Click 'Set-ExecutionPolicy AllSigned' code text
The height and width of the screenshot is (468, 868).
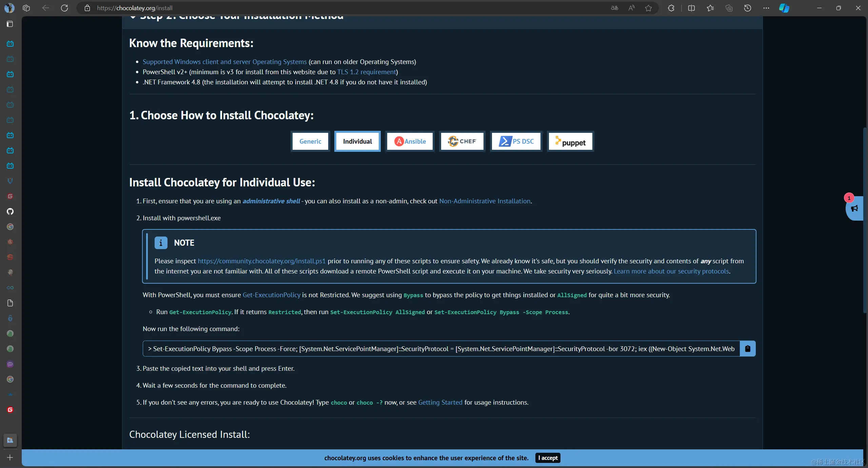377,312
